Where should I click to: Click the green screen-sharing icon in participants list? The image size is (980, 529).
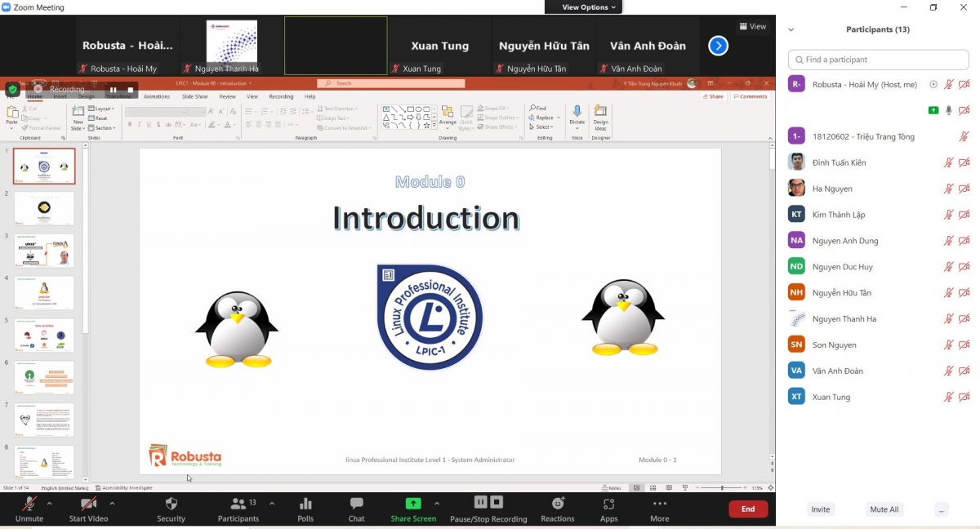[x=933, y=110]
